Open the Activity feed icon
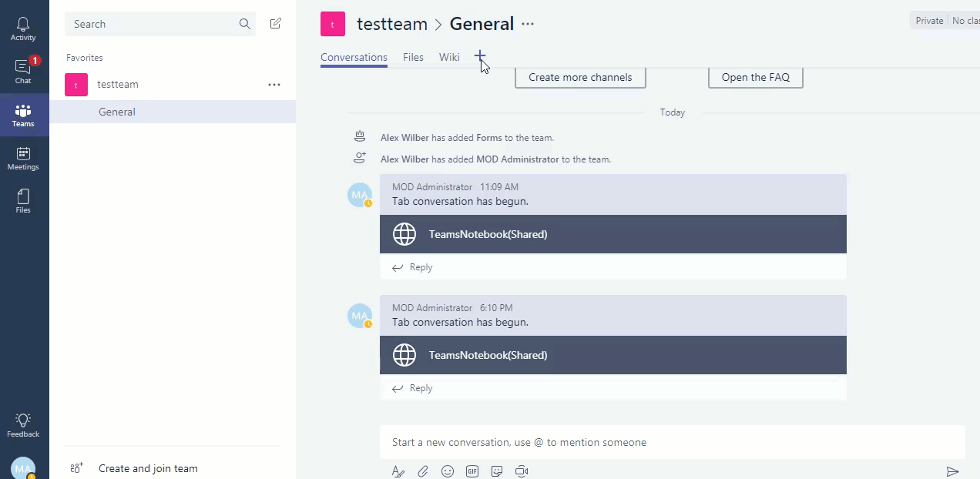Viewport: 980px width, 479px height. (x=23, y=29)
